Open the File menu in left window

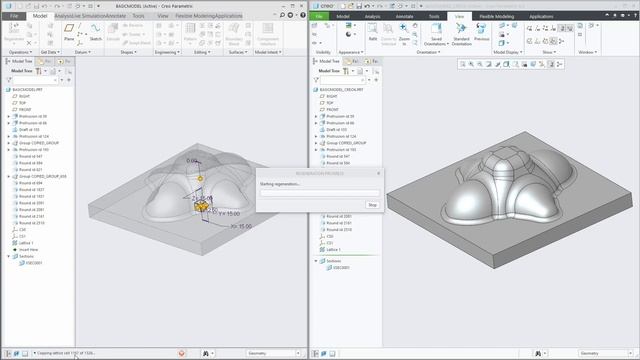pos(14,16)
